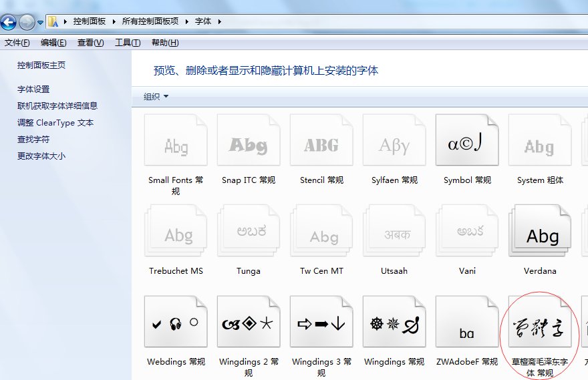
Task: Select the Tunga font family icon
Action: (x=249, y=231)
